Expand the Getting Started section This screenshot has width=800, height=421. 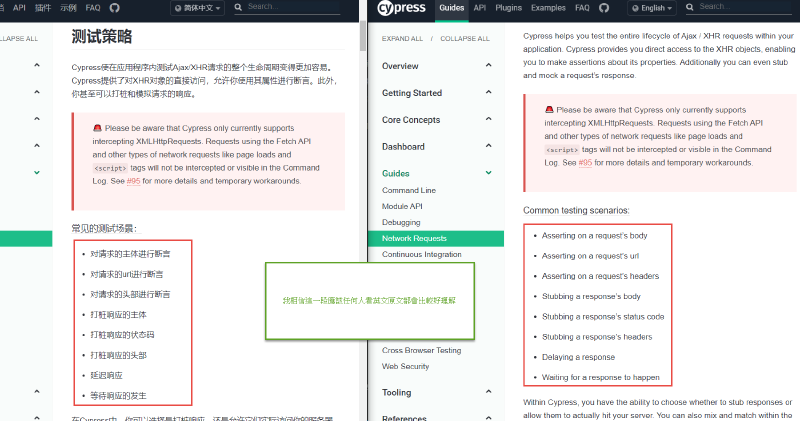[489, 93]
